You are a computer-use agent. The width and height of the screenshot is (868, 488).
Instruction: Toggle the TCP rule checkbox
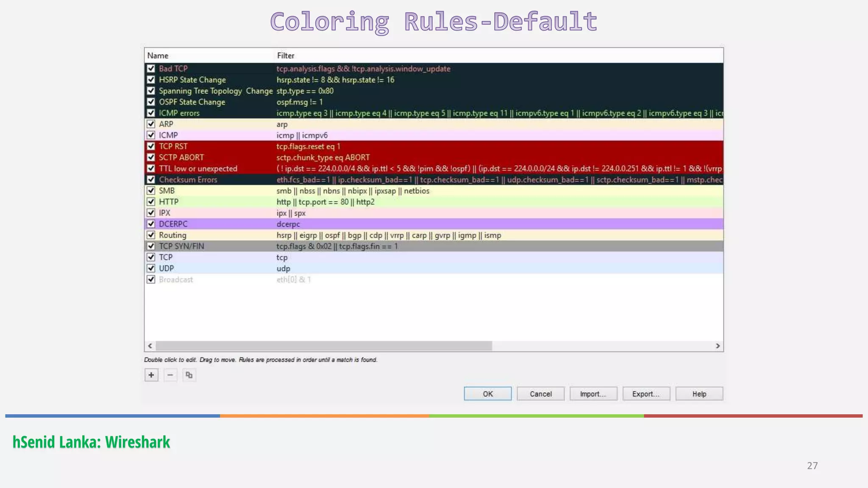coord(151,257)
